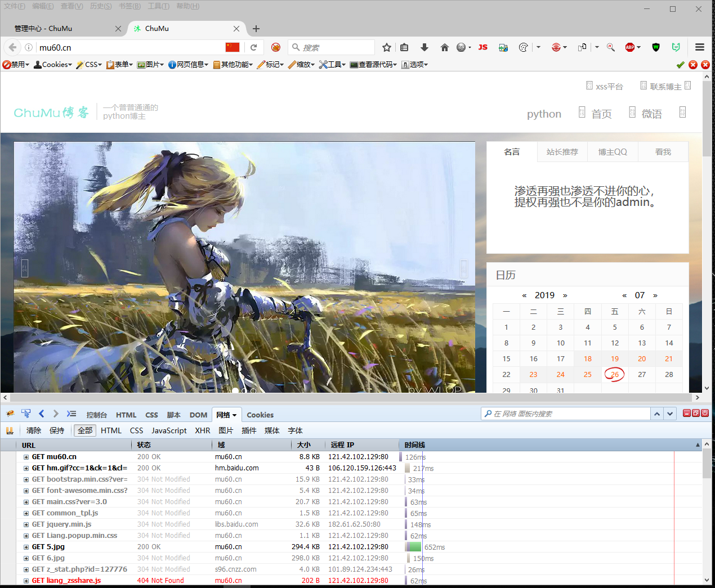The width and height of the screenshot is (715, 588).
Task: Toggle 保持 (Persist) in the Net panel
Action: click(x=57, y=430)
